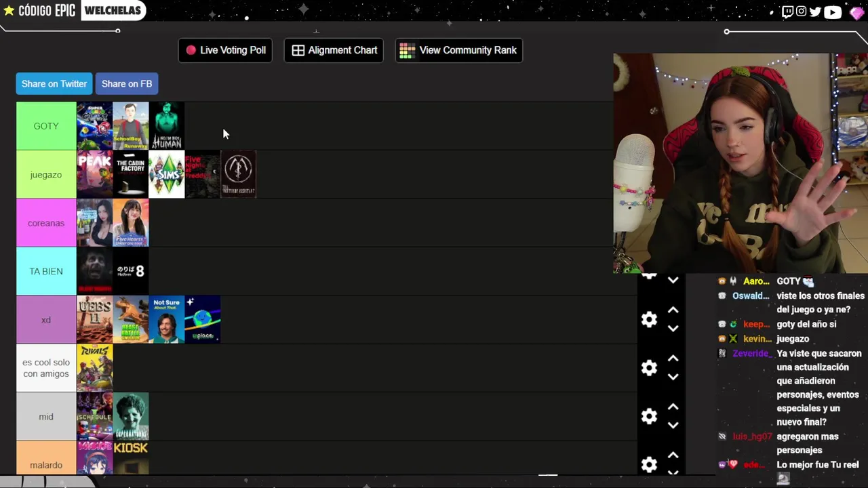Open the YouTube icon in top bar

(x=833, y=12)
